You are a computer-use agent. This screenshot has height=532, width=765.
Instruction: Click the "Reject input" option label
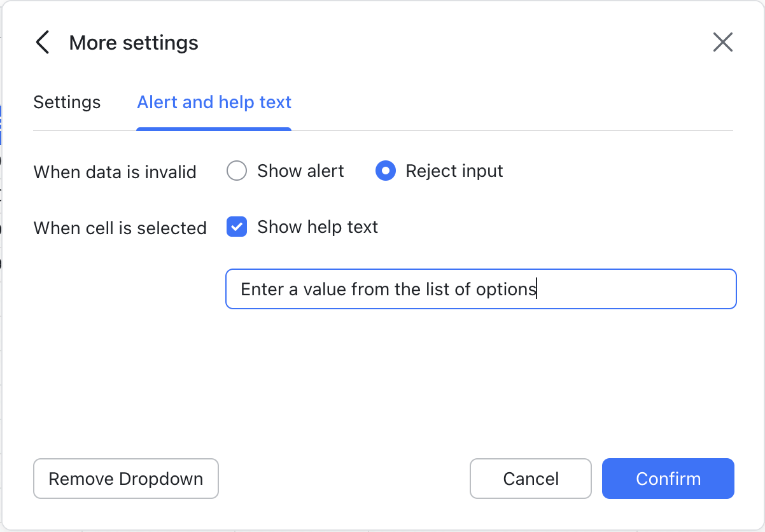454,171
